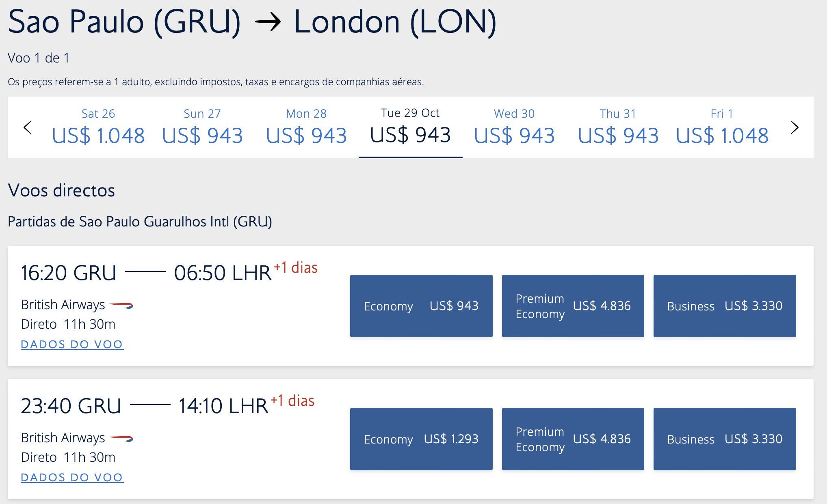Select Premium Economy fare on 16:20 flight
Screen dimensions: 827x504
coord(573,306)
